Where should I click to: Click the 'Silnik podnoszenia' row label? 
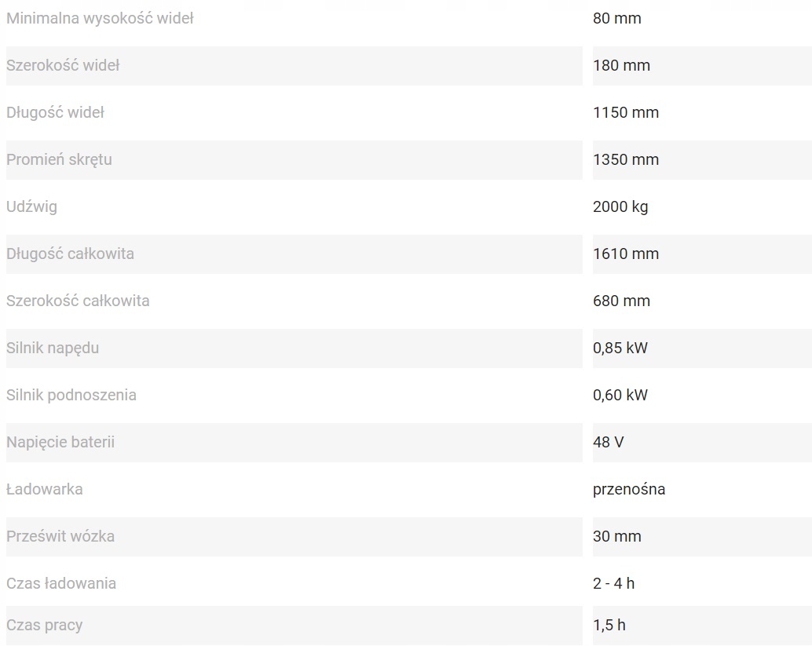71,395
